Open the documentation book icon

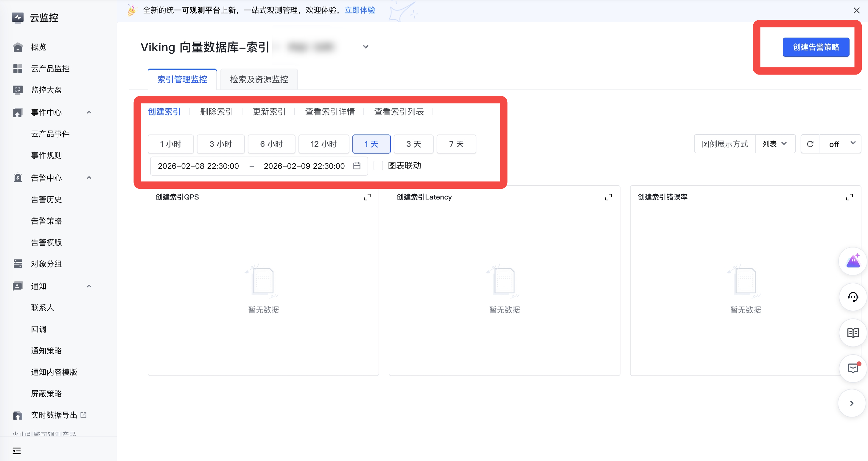[x=853, y=333]
